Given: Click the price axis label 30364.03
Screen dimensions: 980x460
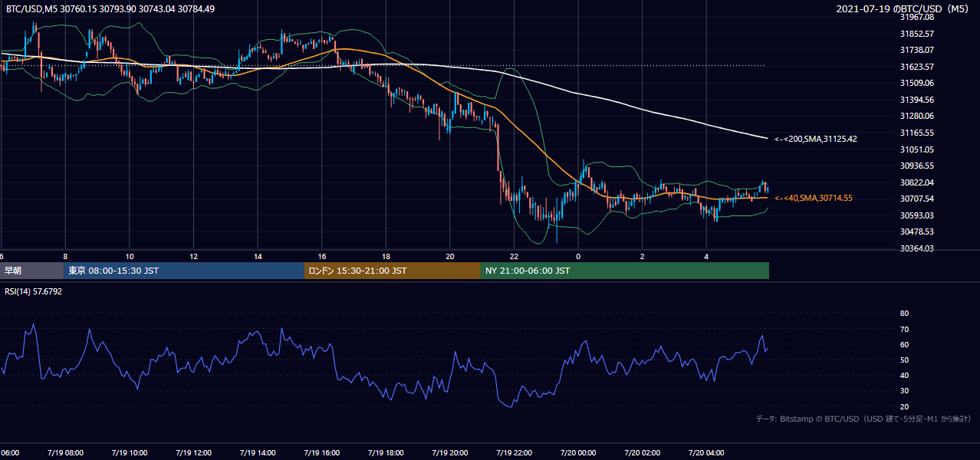Looking at the screenshot, I should coord(918,248).
